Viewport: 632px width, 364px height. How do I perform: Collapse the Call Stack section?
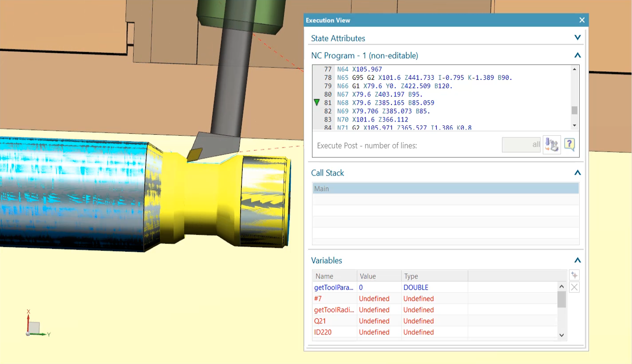pyautogui.click(x=577, y=173)
